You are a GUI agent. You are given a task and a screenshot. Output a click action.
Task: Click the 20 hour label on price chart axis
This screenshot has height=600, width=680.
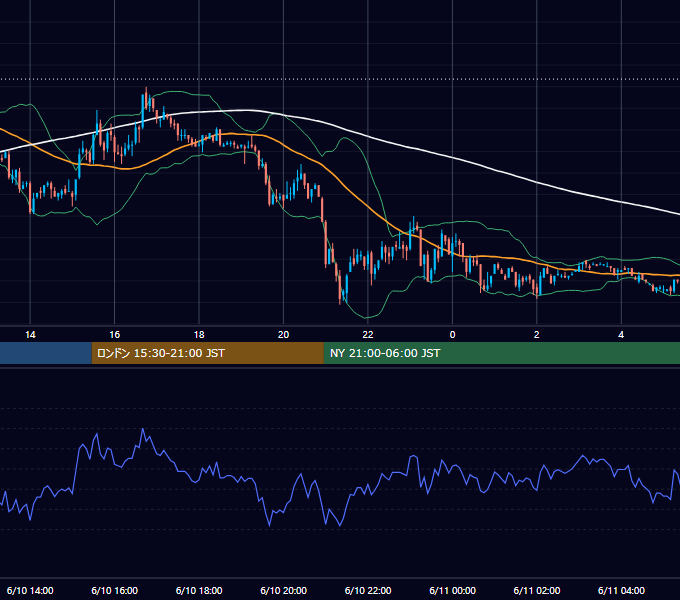(x=283, y=335)
